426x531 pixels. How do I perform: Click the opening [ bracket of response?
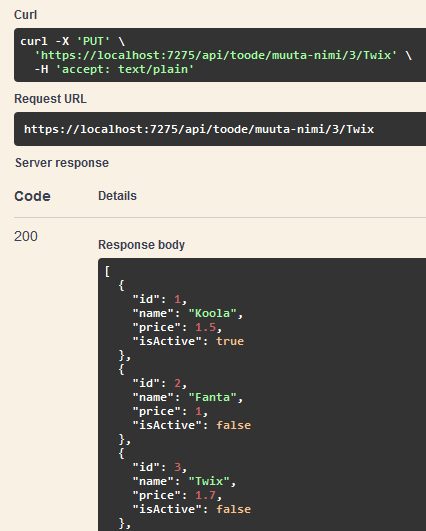coord(107,271)
